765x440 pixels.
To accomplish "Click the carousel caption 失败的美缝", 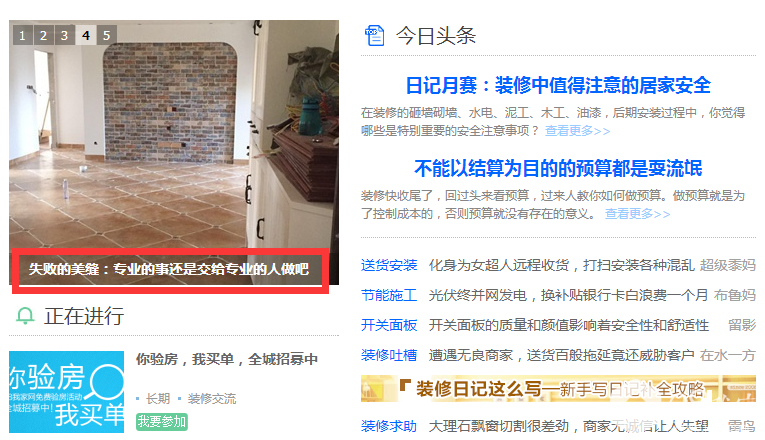I will (169, 269).
